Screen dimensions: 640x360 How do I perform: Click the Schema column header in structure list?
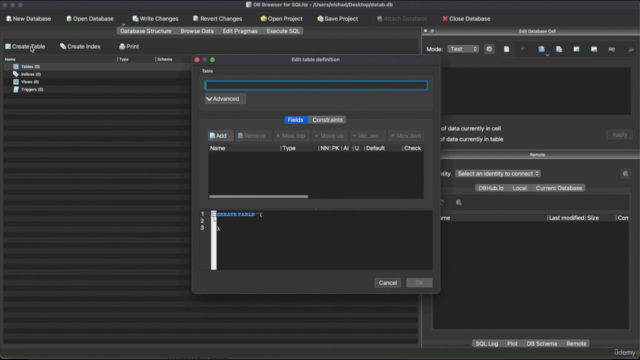coord(165,60)
